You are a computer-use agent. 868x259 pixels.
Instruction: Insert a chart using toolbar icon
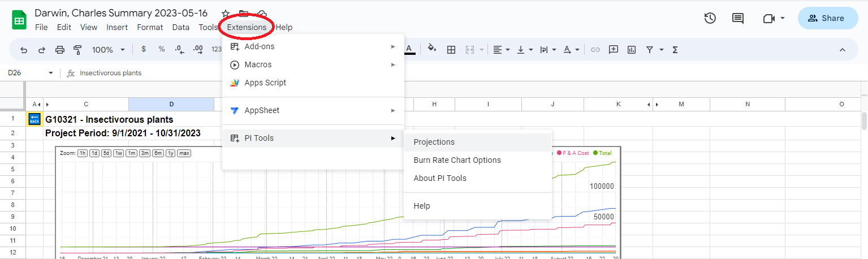(x=632, y=50)
